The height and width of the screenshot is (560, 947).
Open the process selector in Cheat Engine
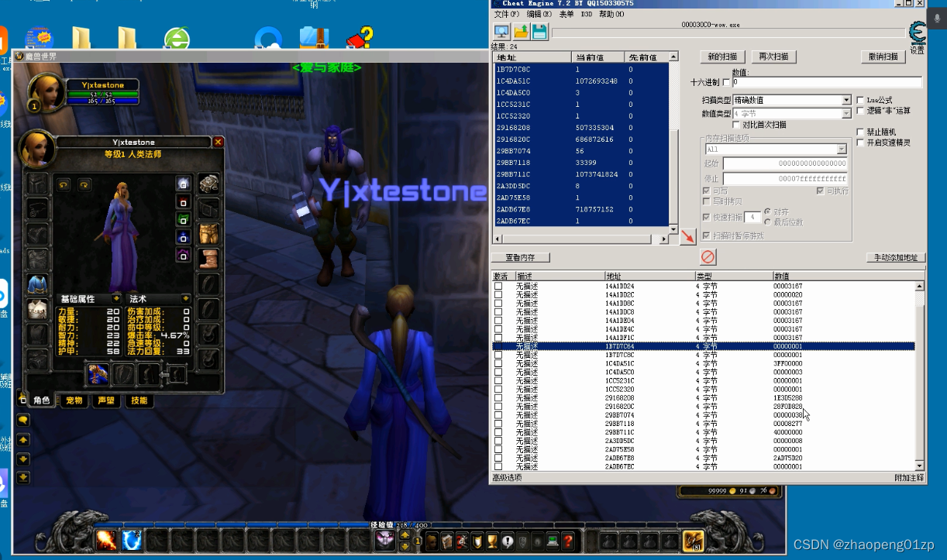[501, 32]
